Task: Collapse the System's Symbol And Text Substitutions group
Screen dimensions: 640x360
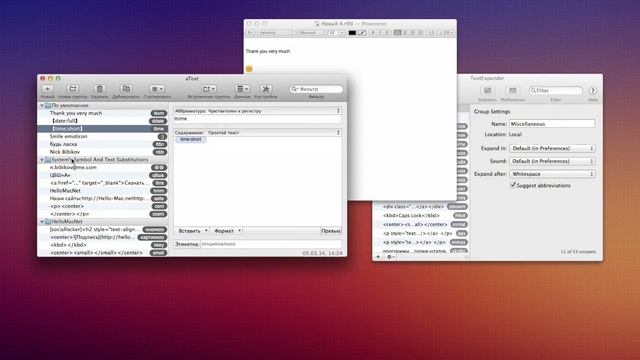Action: (x=42, y=160)
